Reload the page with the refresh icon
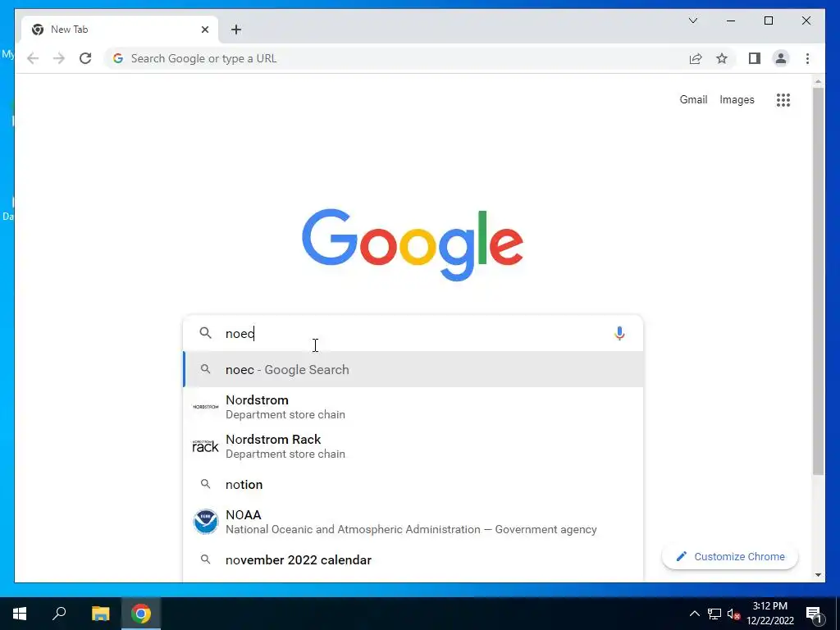 pos(85,58)
